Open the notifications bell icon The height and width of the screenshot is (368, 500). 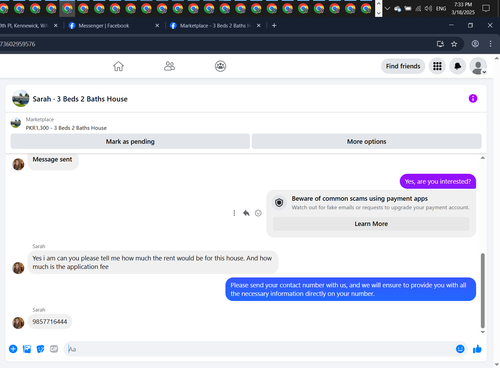(x=458, y=66)
